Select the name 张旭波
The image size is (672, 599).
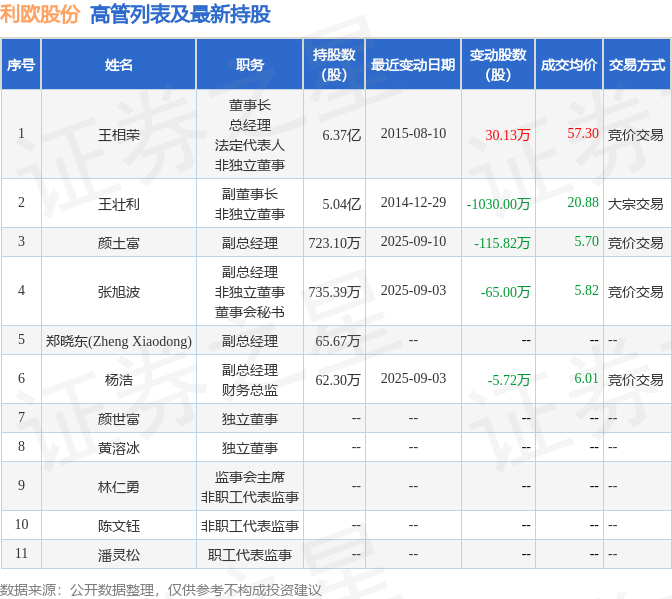pos(119,291)
